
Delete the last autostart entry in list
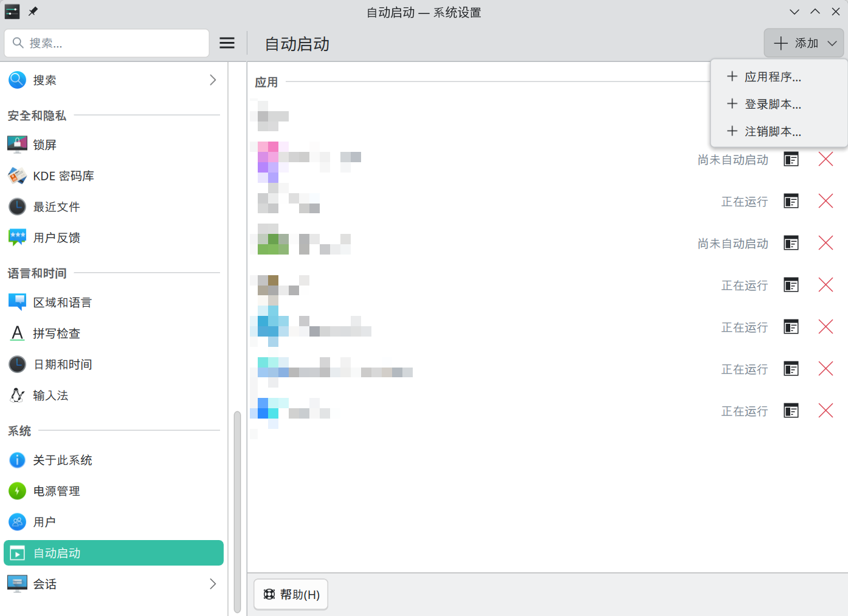point(826,411)
